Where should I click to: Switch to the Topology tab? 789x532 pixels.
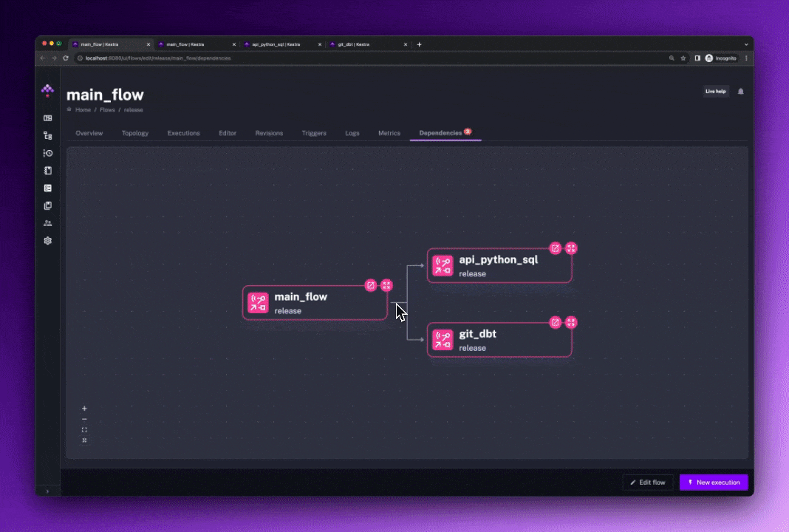135,133
